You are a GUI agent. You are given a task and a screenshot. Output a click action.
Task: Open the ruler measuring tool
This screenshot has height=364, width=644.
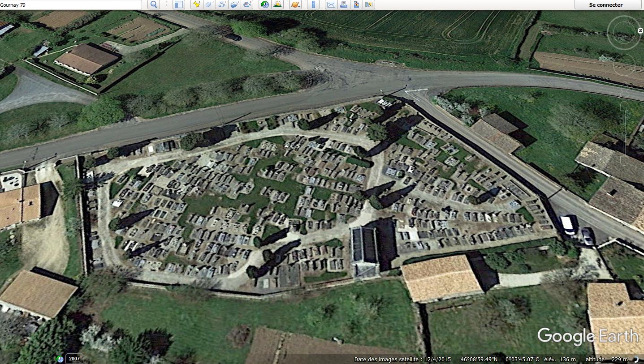[313, 5]
